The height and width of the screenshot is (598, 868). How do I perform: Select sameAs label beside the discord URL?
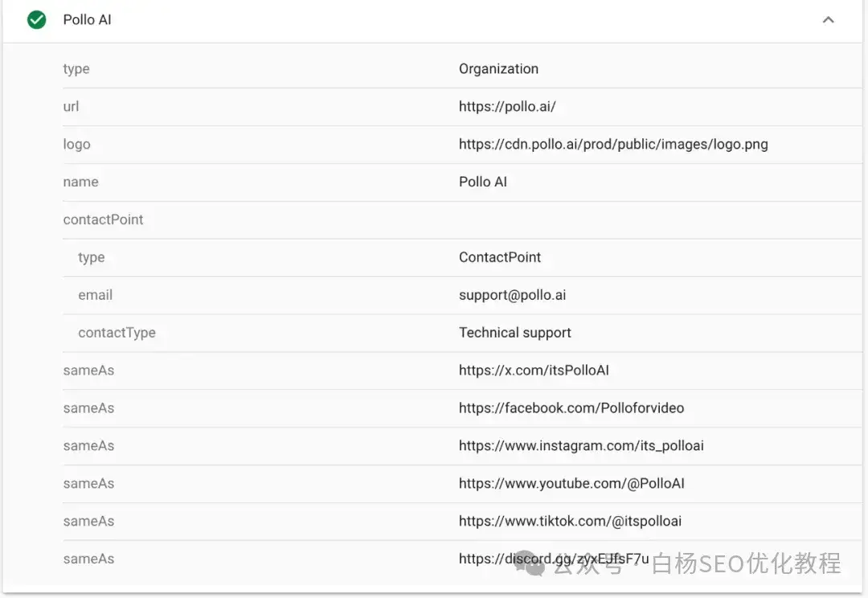[x=88, y=559]
